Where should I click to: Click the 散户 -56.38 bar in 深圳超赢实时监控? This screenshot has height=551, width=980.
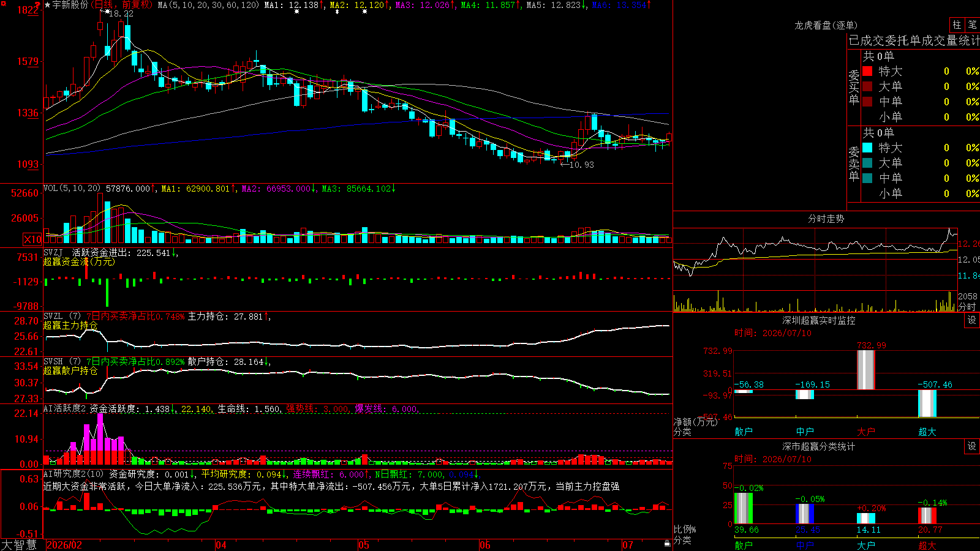744,392
